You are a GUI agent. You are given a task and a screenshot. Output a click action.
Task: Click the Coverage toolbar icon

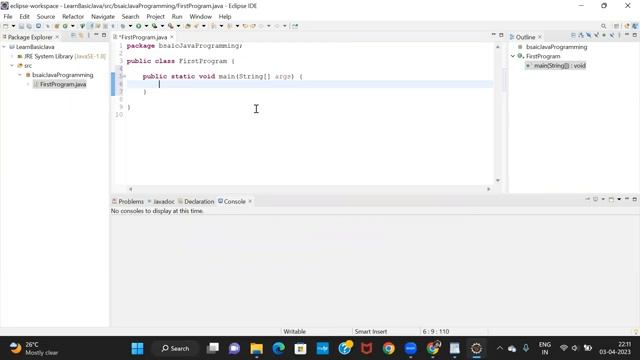point(155,26)
